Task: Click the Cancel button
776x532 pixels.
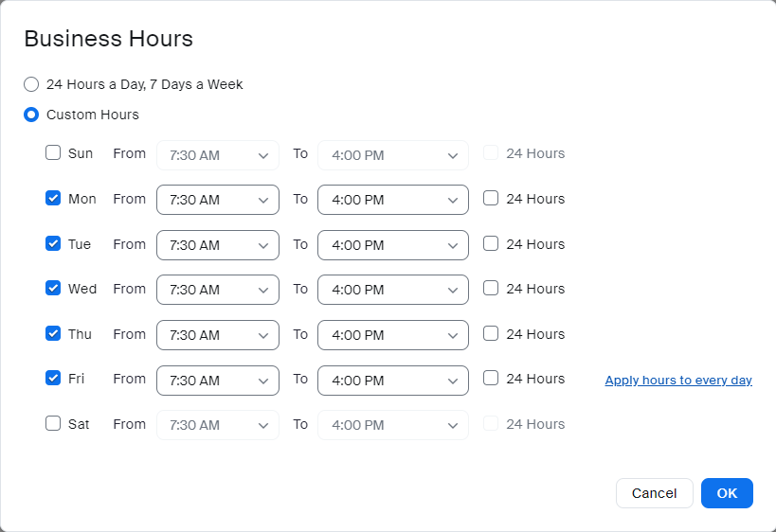Action: point(654,493)
